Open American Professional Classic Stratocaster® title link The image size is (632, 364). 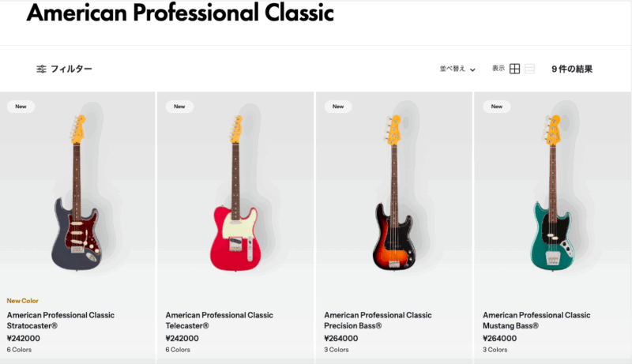tap(60, 321)
